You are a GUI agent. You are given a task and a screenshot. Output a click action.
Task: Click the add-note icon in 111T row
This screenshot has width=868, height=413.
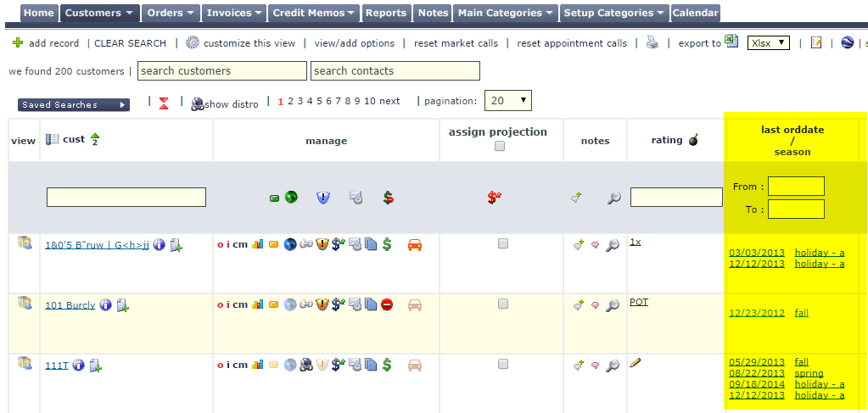578,365
